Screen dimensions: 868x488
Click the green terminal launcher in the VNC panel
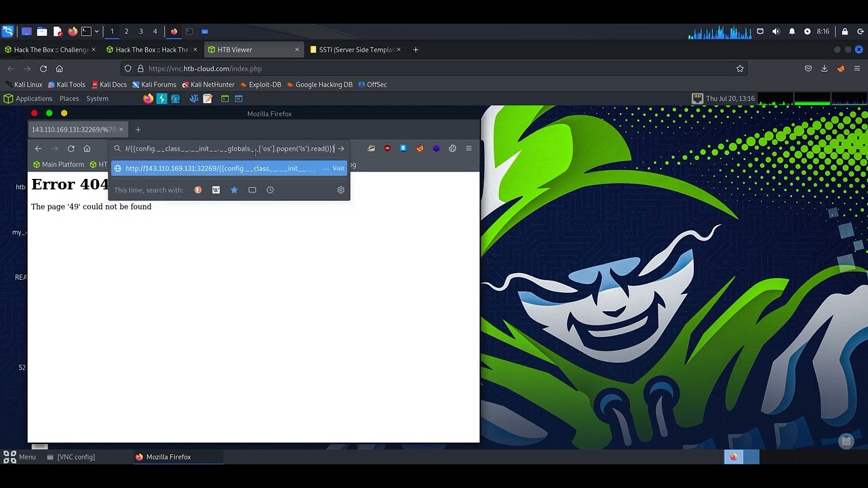pyautogui.click(x=225, y=99)
